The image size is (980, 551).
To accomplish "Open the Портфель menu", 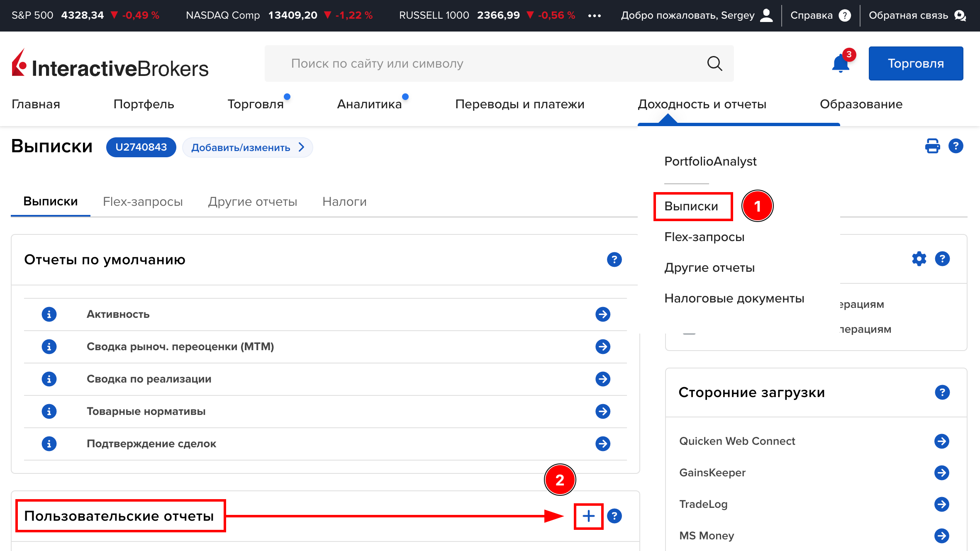I will click(x=144, y=104).
